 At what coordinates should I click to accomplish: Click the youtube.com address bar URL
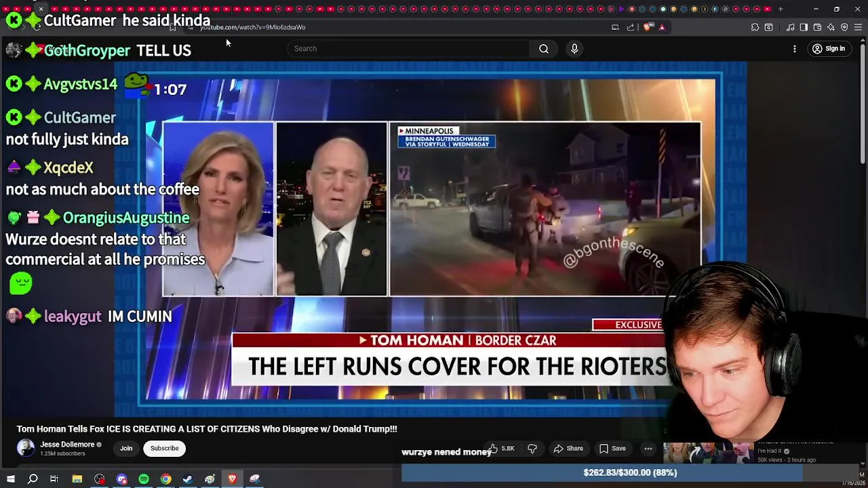(x=253, y=27)
